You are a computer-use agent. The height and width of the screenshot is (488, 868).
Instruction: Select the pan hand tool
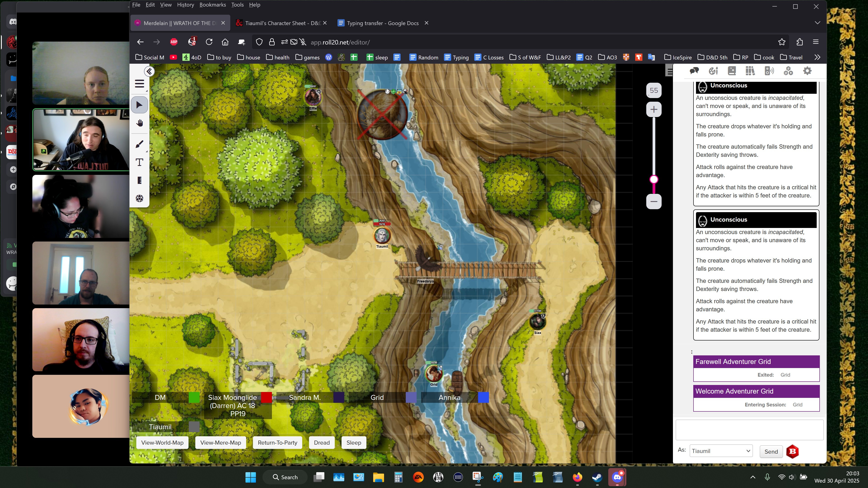(139, 123)
